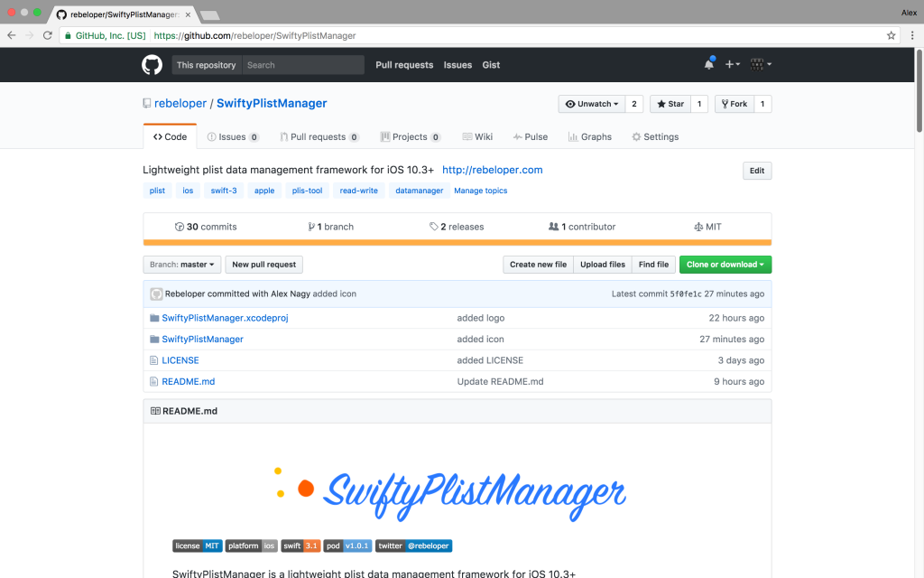Screen dimensions: 924x578
Task: Expand the Clone or download dropdown
Action: 725,265
